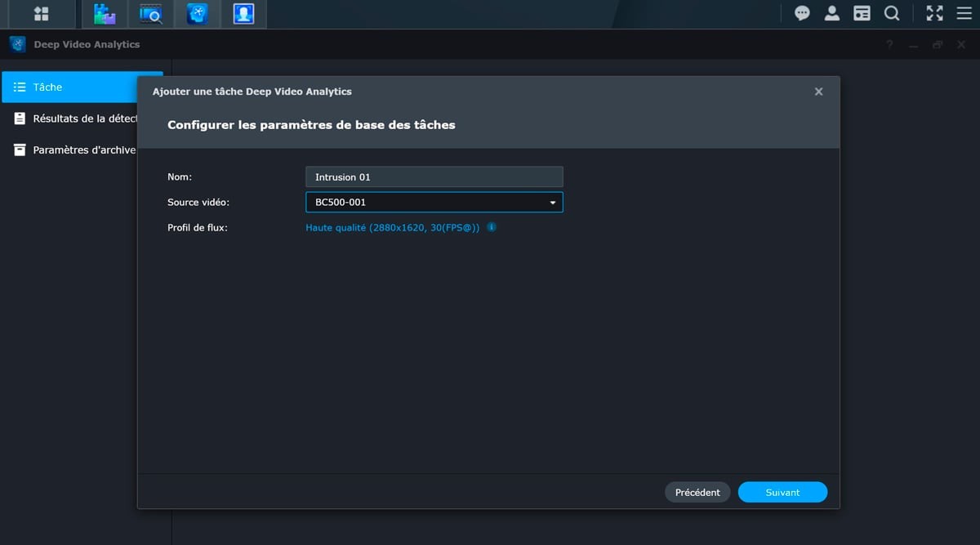Open the widgets panel icon
The image size is (980, 545).
click(x=862, y=14)
